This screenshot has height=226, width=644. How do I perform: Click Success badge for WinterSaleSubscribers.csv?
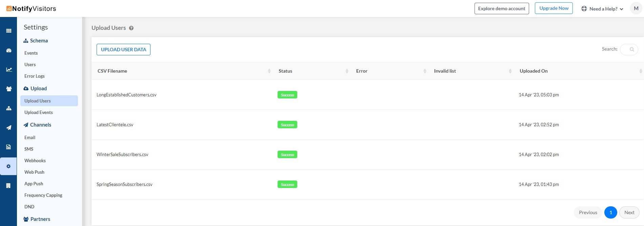tap(287, 154)
